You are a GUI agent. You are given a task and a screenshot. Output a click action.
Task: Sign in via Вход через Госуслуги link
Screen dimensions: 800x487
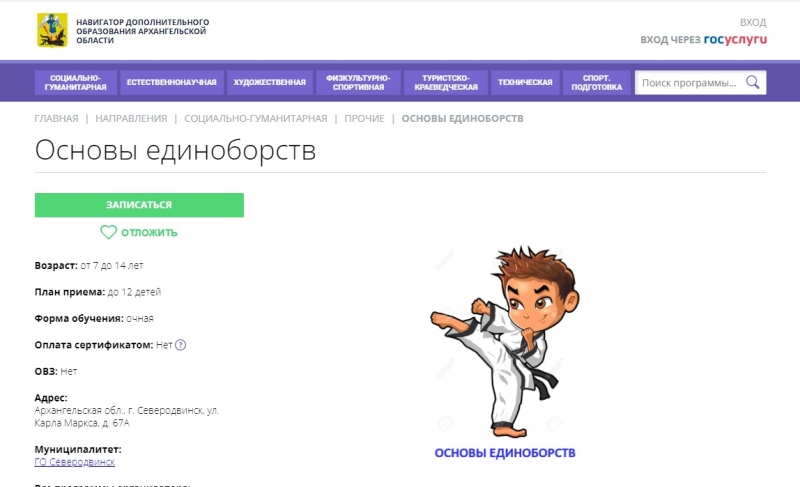tap(704, 39)
